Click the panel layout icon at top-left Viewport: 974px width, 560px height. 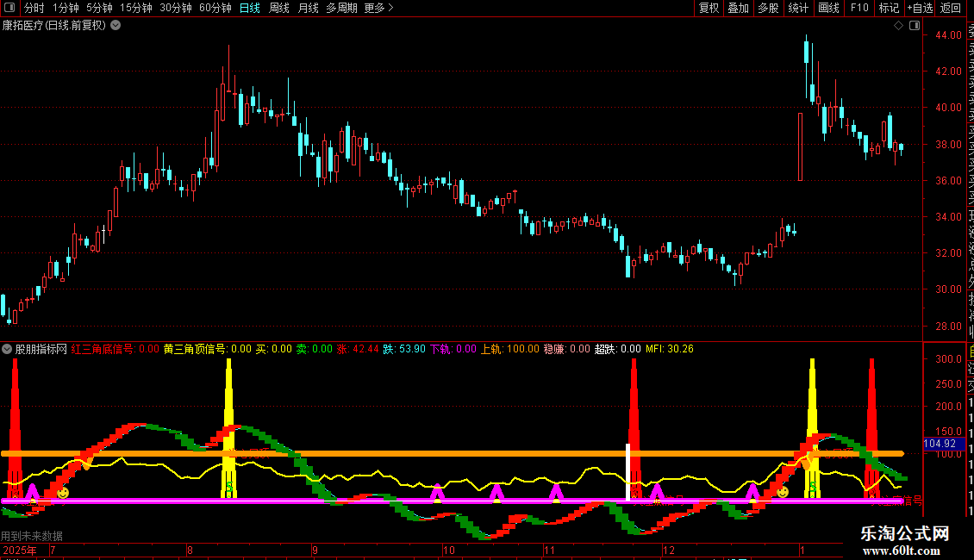point(9,8)
